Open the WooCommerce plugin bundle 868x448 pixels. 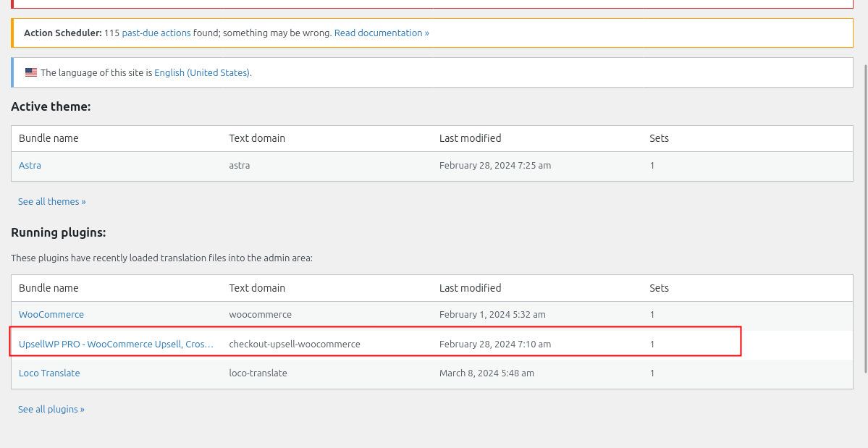[x=51, y=315]
